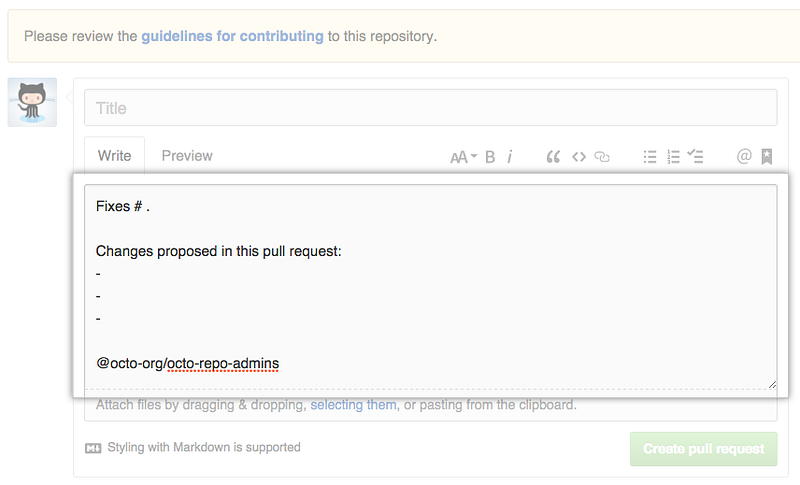Click the Create pull request button
Image resolution: width=800 pixels, height=485 pixels.
tap(703, 449)
